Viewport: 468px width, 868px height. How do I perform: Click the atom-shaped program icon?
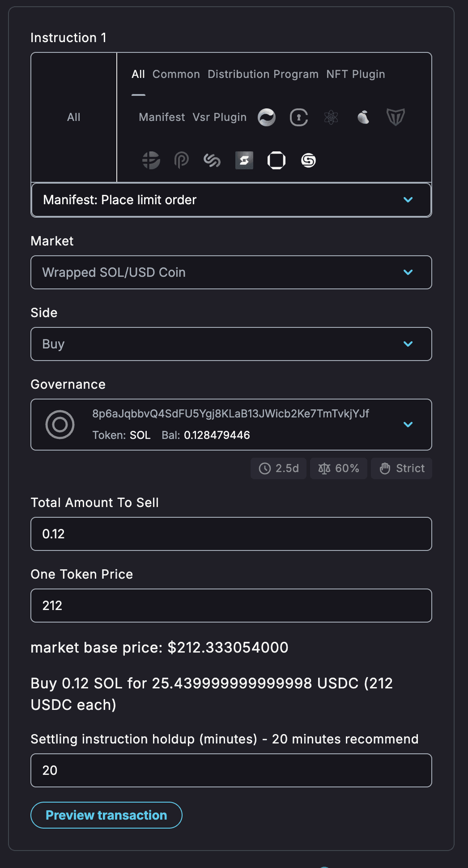pos(331,117)
